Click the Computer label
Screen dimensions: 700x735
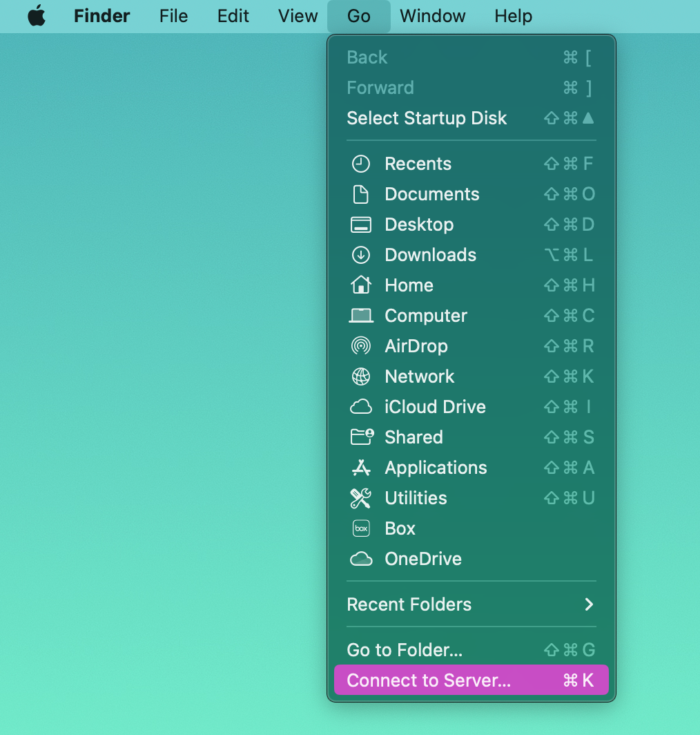point(426,316)
